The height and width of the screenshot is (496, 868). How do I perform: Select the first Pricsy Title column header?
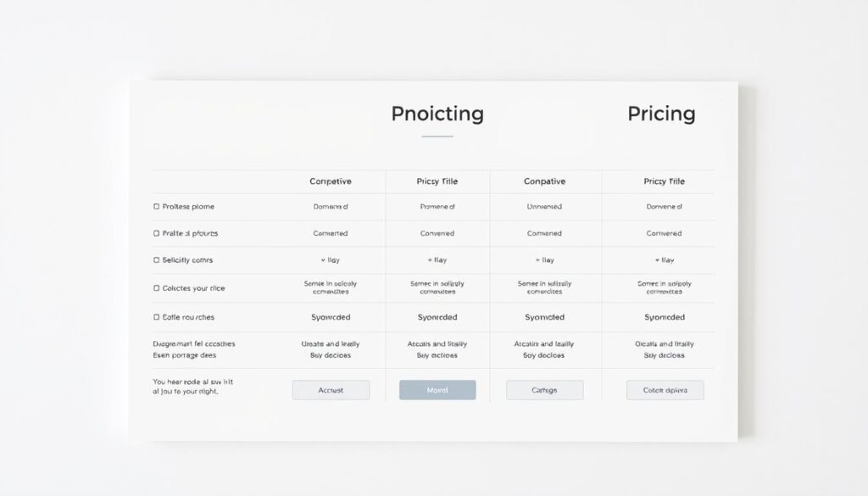coord(437,181)
